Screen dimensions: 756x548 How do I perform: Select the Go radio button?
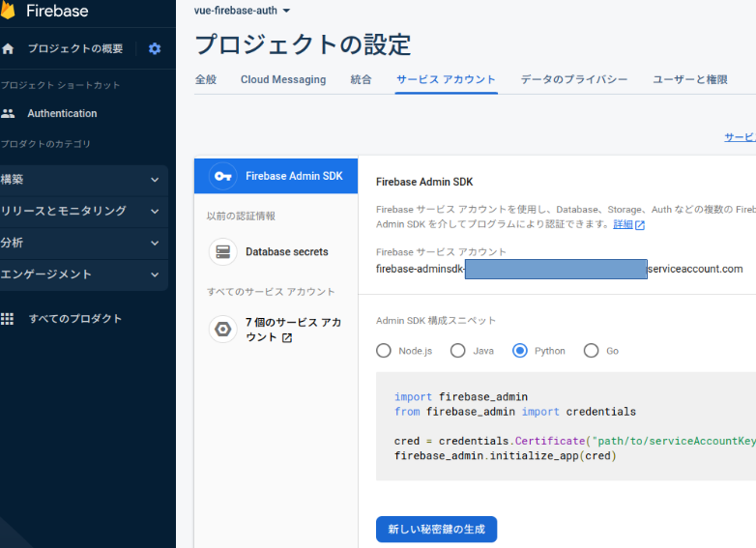(x=591, y=351)
